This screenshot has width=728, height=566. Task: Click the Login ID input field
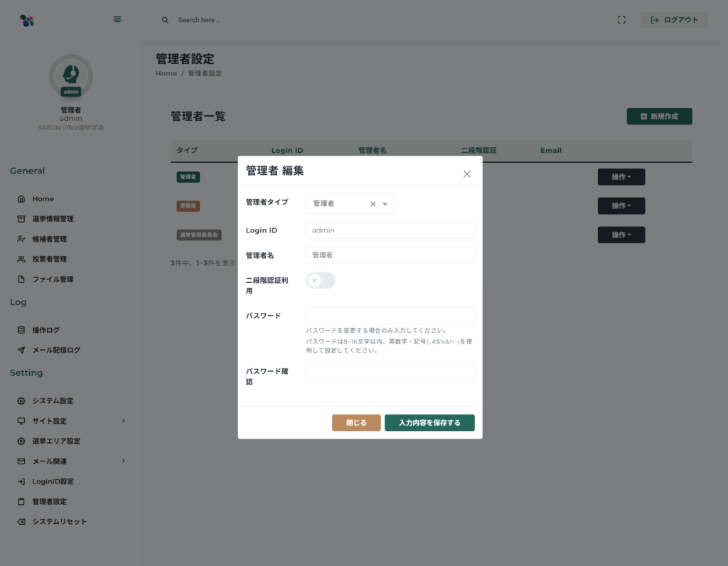[x=390, y=230]
